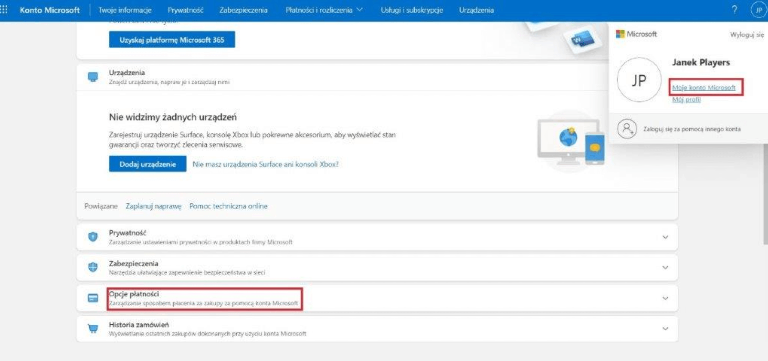Open Zabezpieczenia in the top navigation
This screenshot has width=768, height=361.
click(x=243, y=10)
